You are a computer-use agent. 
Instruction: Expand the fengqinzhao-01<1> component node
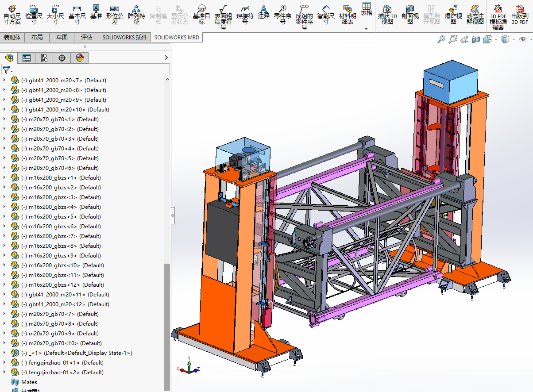click(5, 363)
